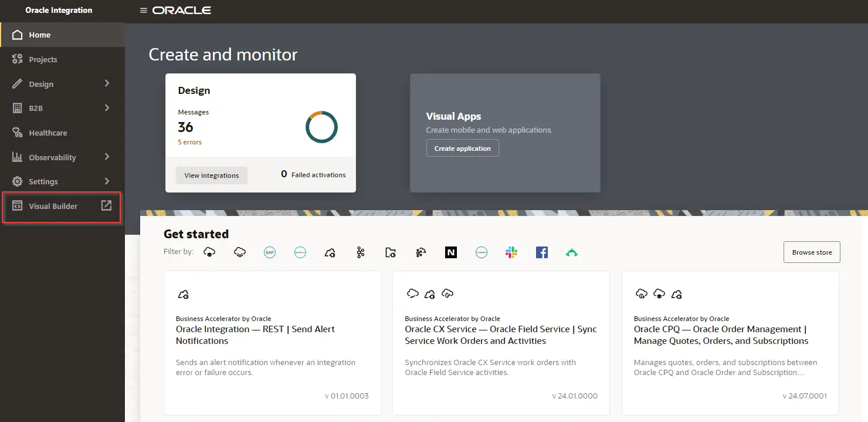Click the View integrations button
This screenshot has height=422, width=868.
(x=212, y=175)
